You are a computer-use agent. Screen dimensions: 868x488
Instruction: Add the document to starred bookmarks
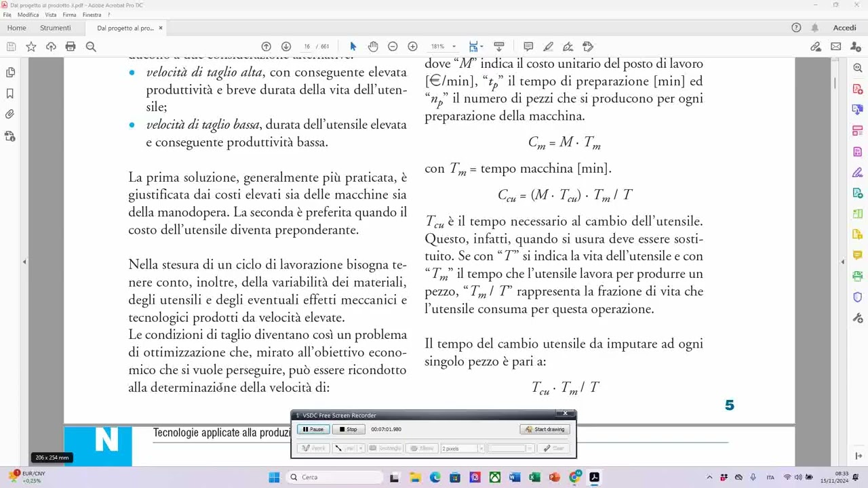pos(31,47)
